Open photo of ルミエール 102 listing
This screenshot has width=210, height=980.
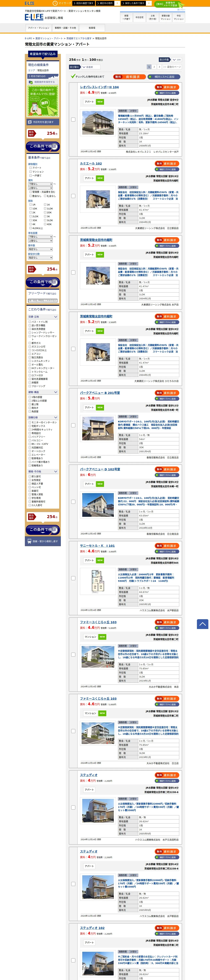[98, 199]
